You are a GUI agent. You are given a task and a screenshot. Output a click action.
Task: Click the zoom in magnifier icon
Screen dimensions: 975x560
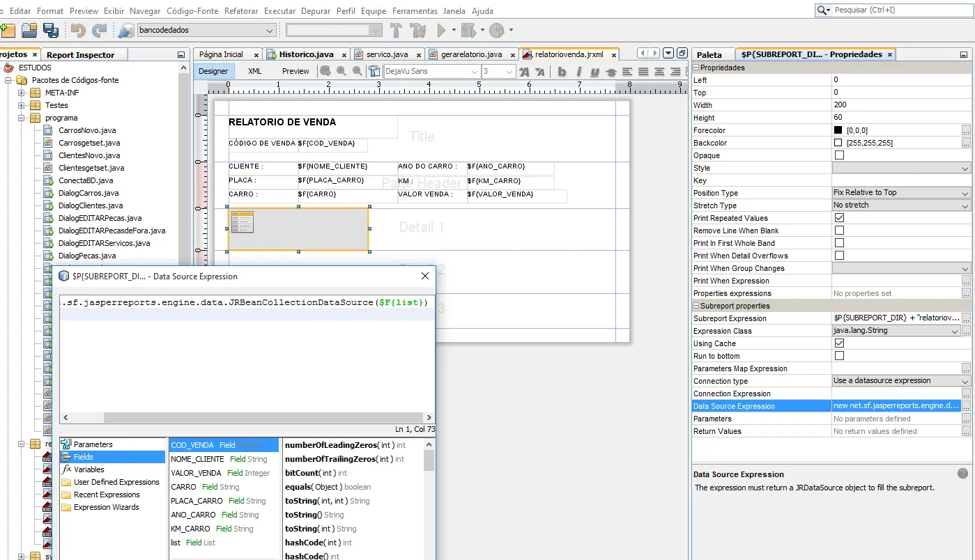(341, 71)
